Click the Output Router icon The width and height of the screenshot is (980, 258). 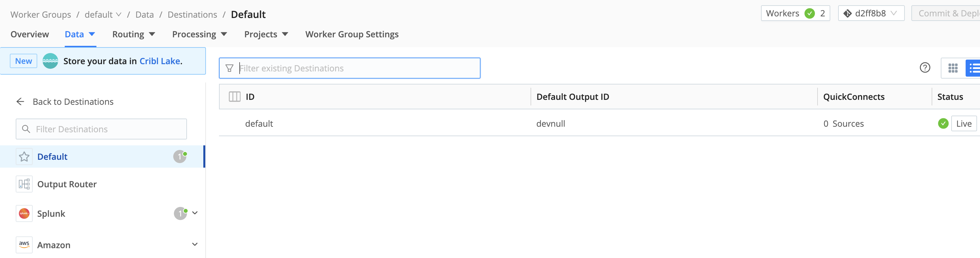24,184
